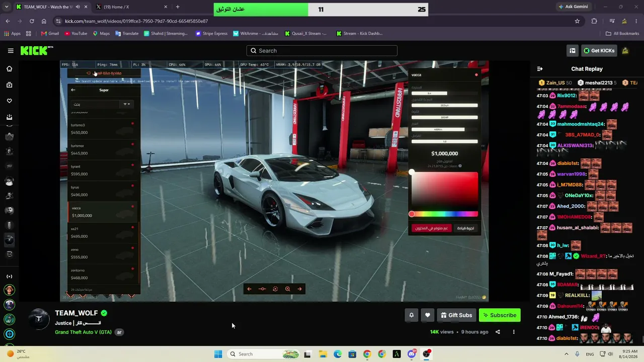
Task: Select the tyrant $595,000 car entry
Action: pyautogui.click(x=103, y=170)
